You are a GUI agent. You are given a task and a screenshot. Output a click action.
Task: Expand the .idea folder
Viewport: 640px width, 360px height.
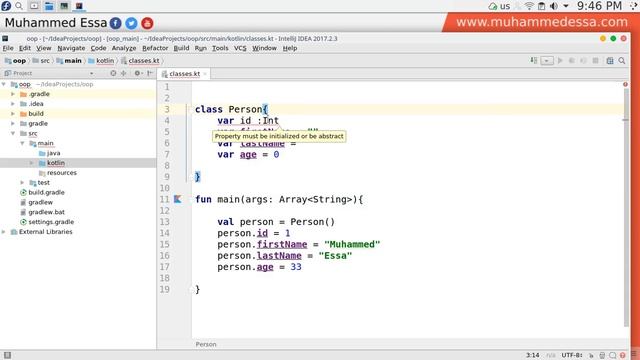tap(13, 104)
